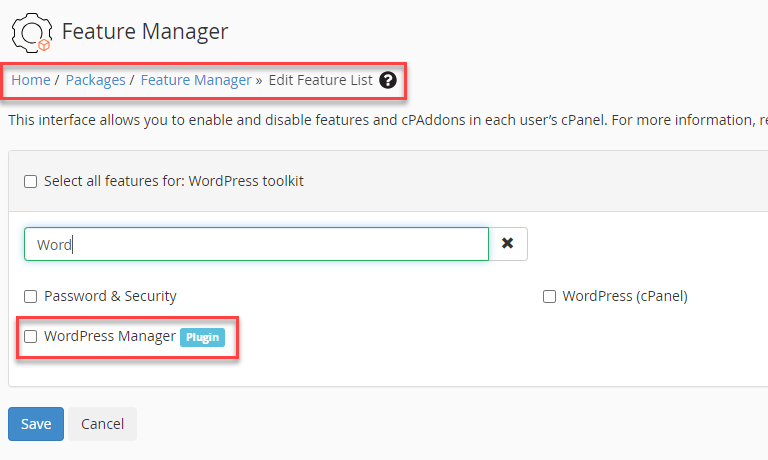Click the Edit Feature List breadcrumb text

point(320,80)
